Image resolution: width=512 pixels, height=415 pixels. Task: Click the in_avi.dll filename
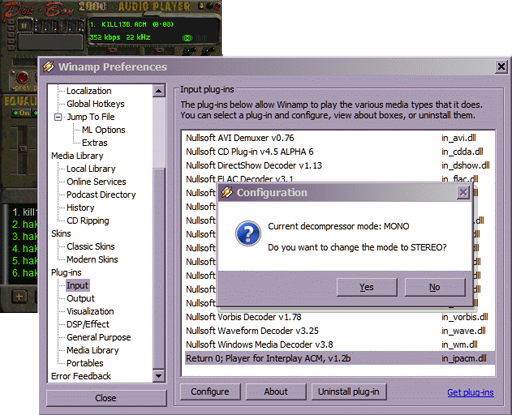click(459, 138)
